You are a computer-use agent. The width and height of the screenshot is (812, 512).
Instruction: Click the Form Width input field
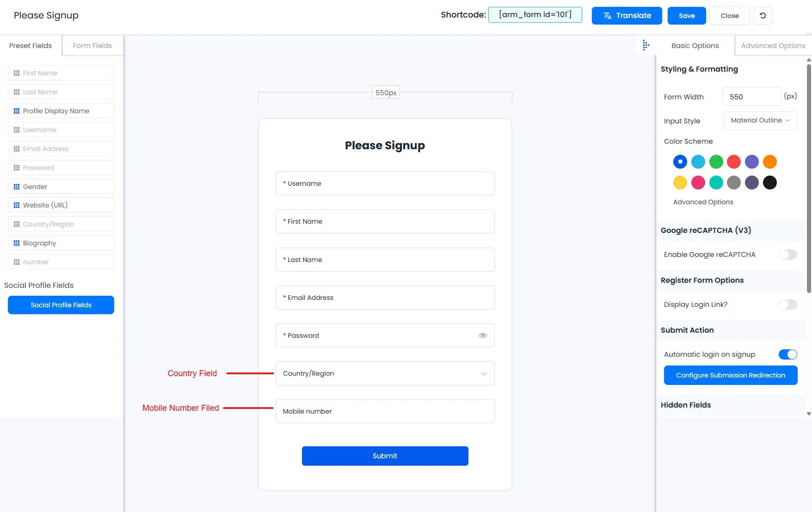coord(751,97)
